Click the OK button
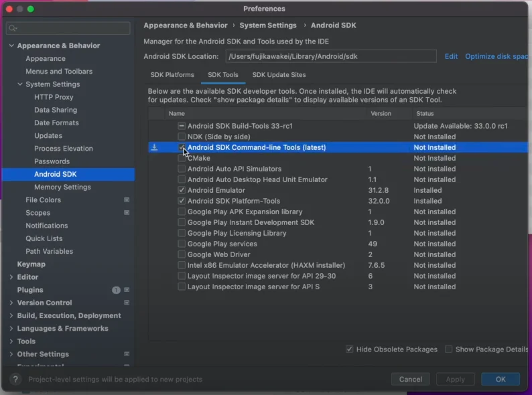 (x=500, y=379)
